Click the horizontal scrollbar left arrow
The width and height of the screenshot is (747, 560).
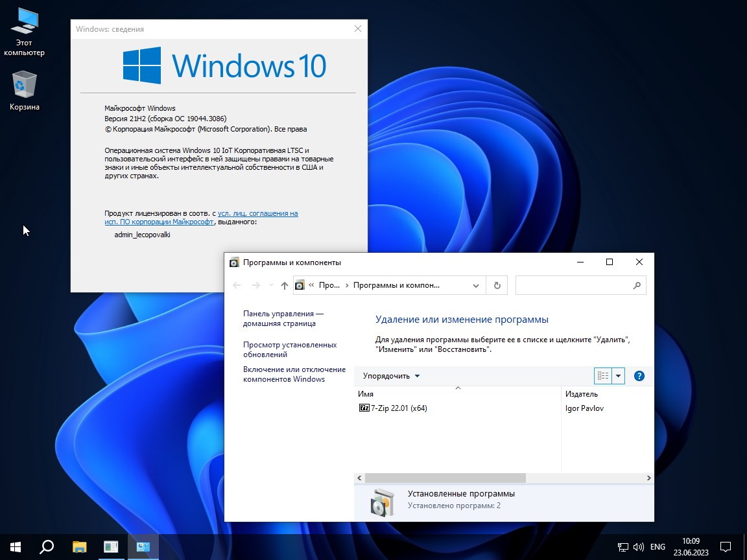[359, 478]
